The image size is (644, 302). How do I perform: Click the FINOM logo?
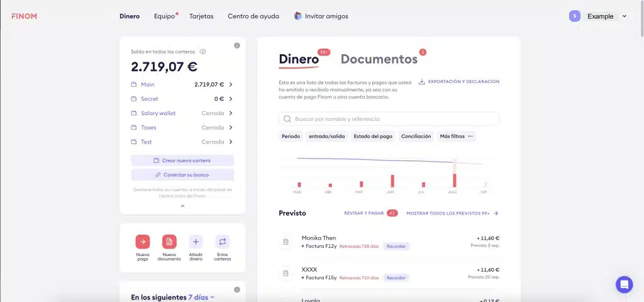(25, 16)
